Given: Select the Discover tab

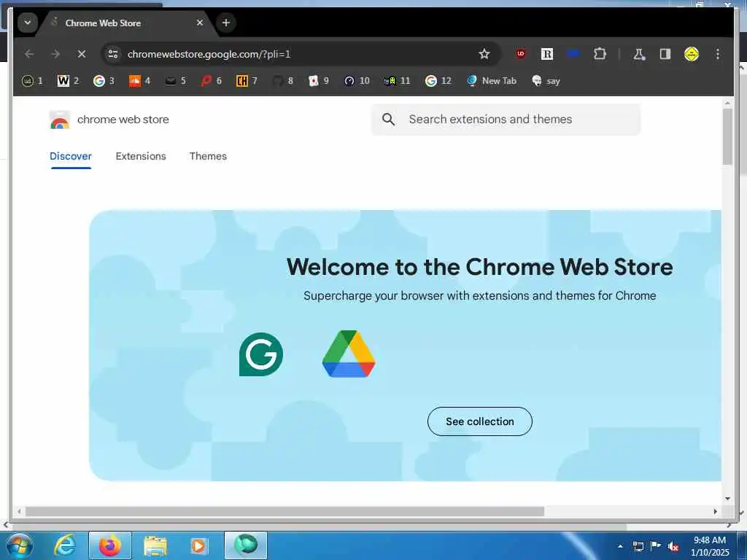Looking at the screenshot, I should (x=71, y=156).
